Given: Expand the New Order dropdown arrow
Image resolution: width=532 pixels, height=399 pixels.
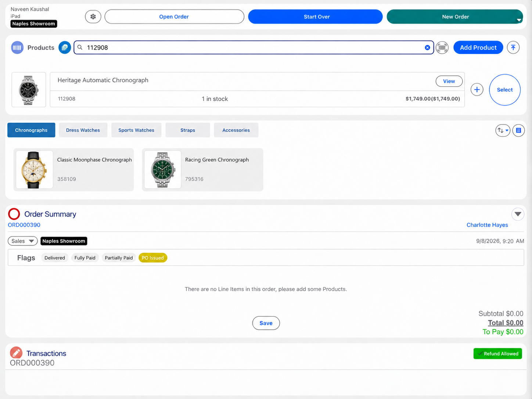Looking at the screenshot, I should pos(519,20).
